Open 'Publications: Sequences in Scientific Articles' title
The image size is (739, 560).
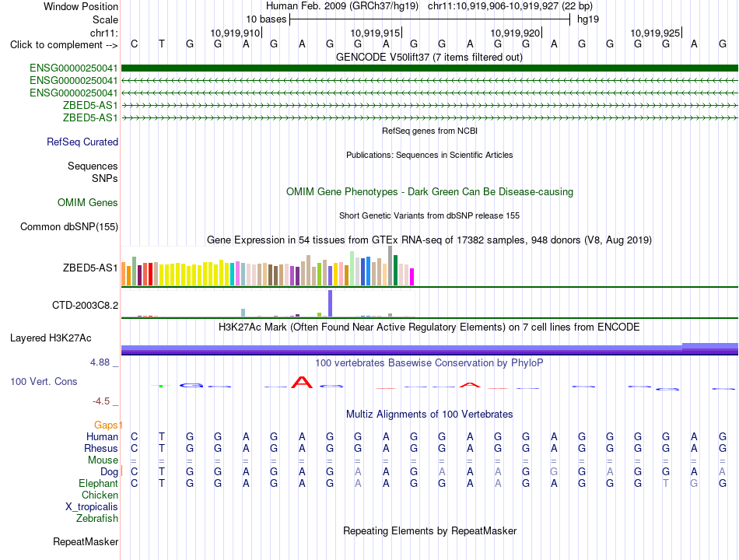pos(429,155)
